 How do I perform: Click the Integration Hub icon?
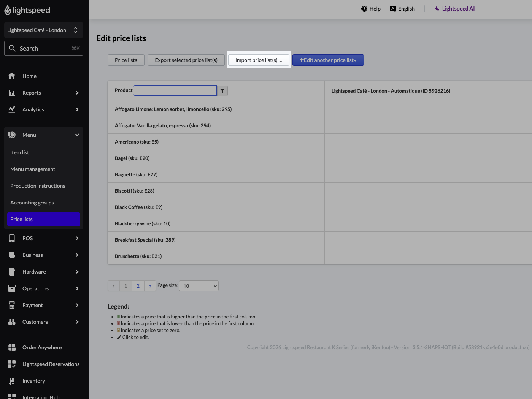tap(12, 396)
